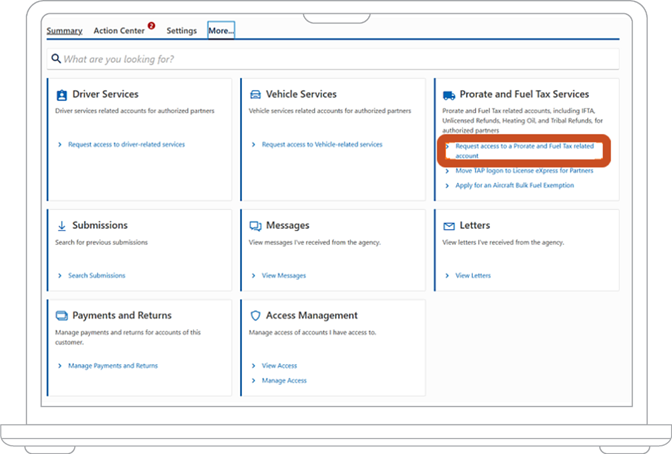Screen dimensions: 672x454
Task: Apply for an Aircraft Bulk Fuel Exemption
Action: [x=514, y=185]
